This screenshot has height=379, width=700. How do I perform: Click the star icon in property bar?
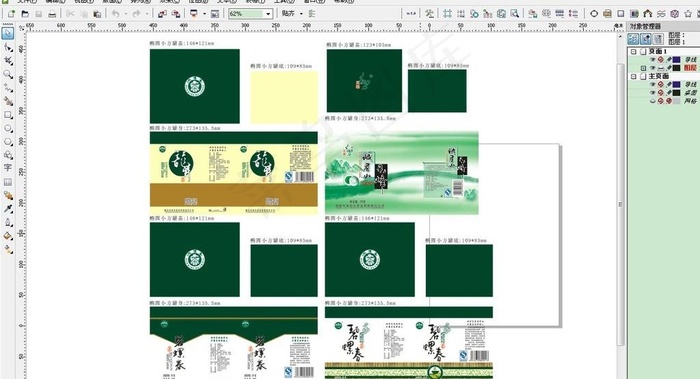[688, 14]
